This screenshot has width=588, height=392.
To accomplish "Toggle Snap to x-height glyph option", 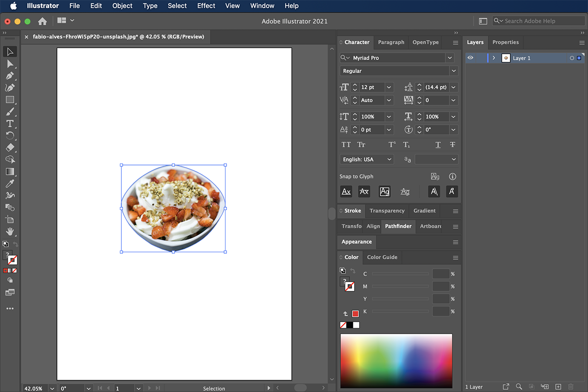I will (x=364, y=192).
